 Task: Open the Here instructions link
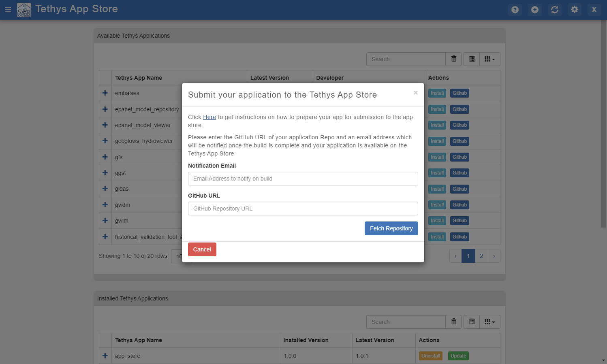click(209, 117)
